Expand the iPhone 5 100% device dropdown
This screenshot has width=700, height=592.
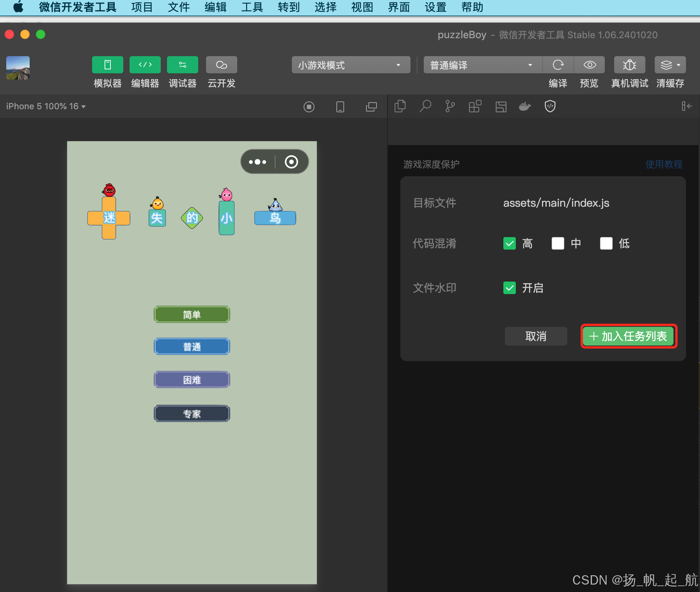[46, 106]
